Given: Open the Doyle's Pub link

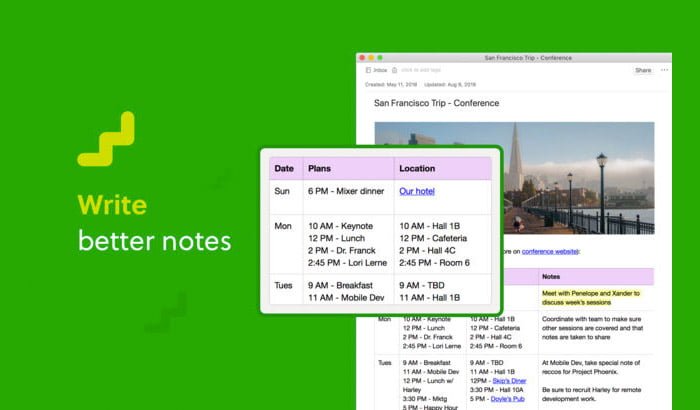Looking at the screenshot, I should pos(508,399).
